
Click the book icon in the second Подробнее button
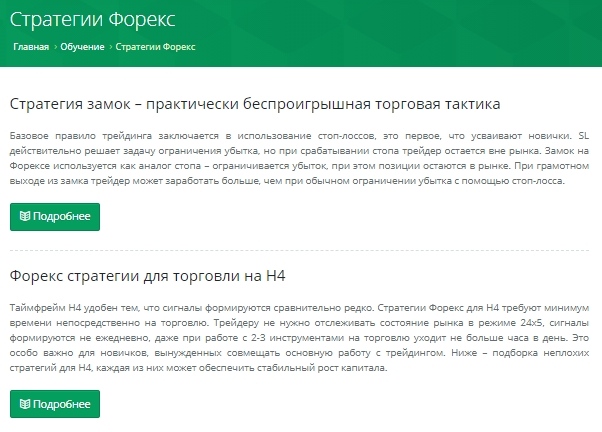point(25,404)
